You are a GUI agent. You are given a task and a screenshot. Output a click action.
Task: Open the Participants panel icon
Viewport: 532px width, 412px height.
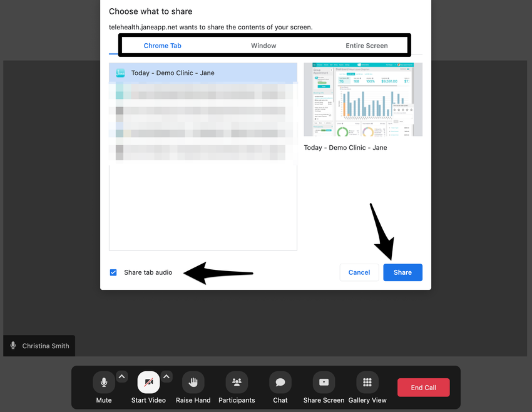pos(237,382)
